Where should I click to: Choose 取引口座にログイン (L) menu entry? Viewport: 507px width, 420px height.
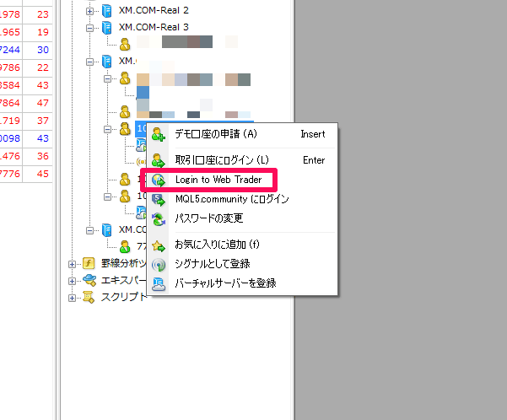coord(242,160)
